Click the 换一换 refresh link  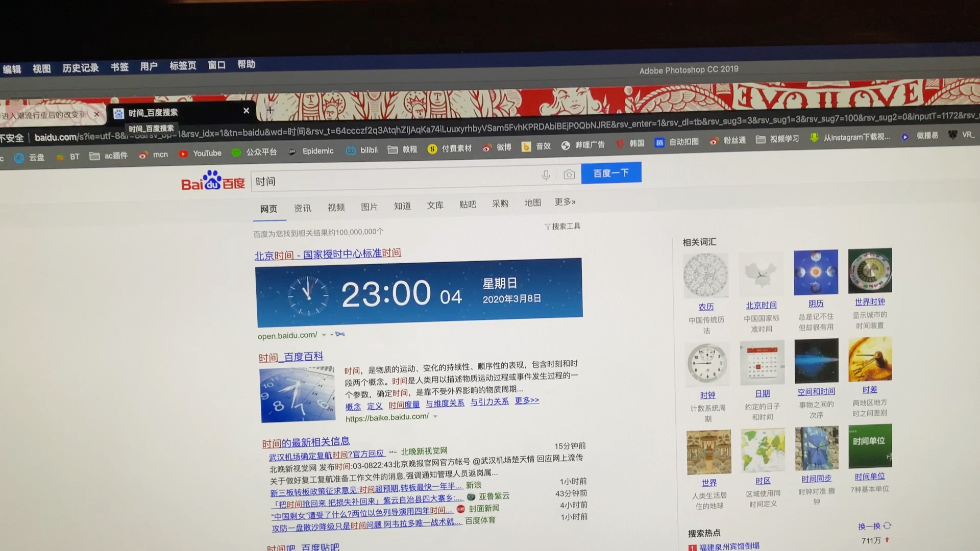pyautogui.click(x=874, y=526)
